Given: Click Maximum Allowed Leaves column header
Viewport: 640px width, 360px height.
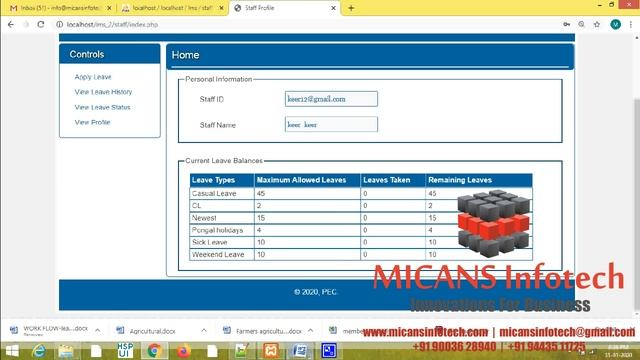Looking at the screenshot, I should tap(307, 180).
